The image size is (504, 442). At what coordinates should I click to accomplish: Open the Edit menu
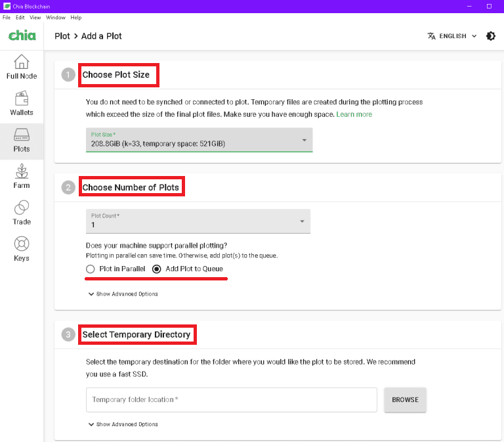pyautogui.click(x=20, y=17)
